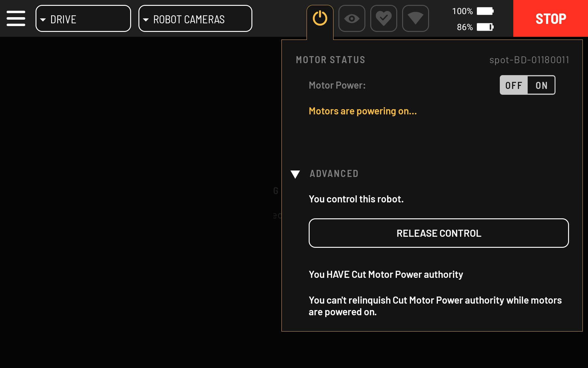Click the motor power status icon
Viewport: 588px width, 368px height.
tap(320, 18)
